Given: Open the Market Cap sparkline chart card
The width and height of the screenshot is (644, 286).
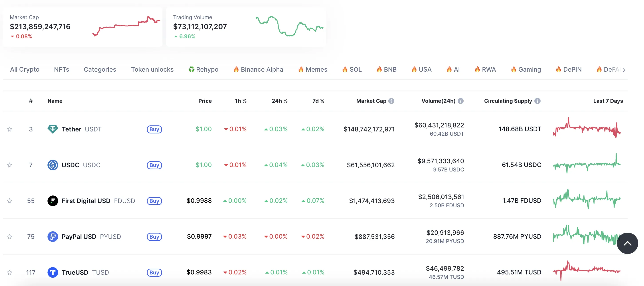Looking at the screenshot, I should (83, 27).
